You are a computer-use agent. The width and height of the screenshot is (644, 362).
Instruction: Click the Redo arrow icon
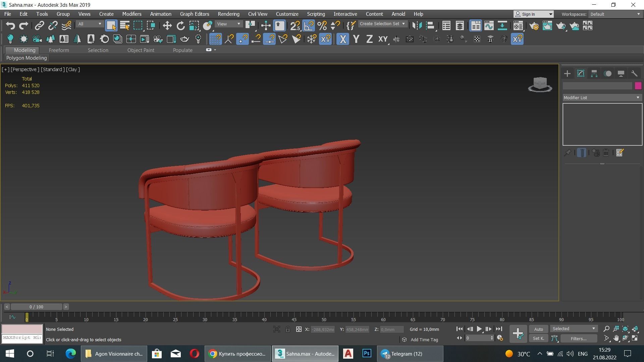click(23, 26)
